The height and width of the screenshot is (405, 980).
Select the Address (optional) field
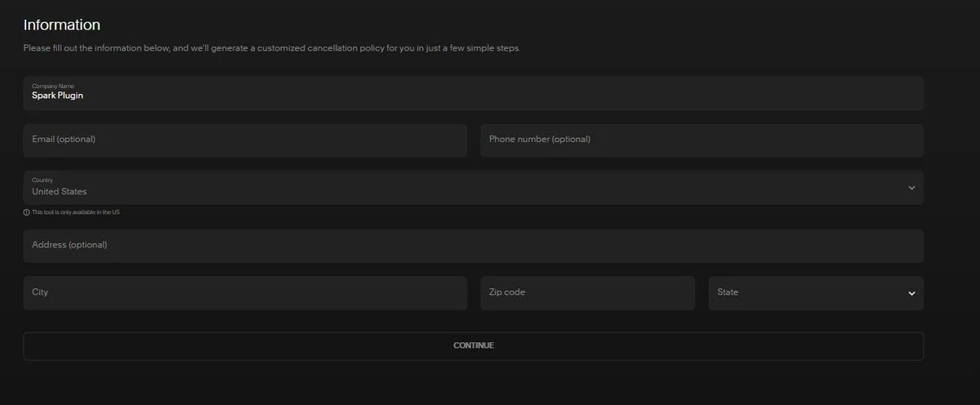point(473,246)
